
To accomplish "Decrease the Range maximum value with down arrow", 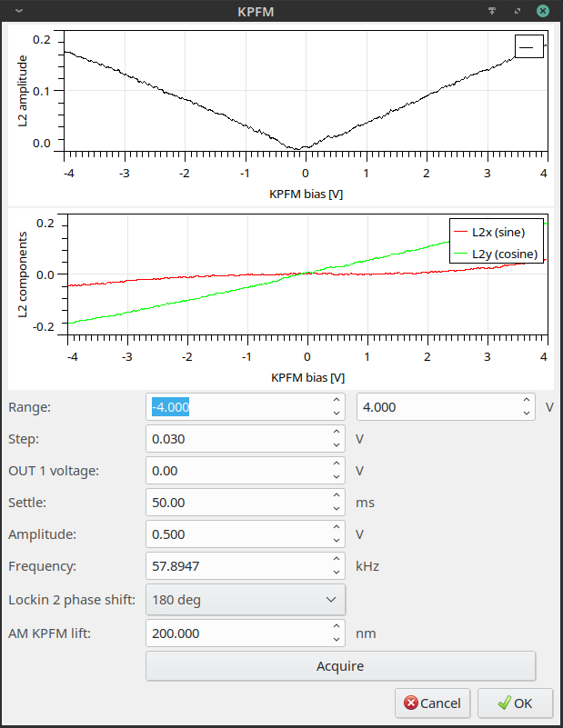I will click(527, 414).
